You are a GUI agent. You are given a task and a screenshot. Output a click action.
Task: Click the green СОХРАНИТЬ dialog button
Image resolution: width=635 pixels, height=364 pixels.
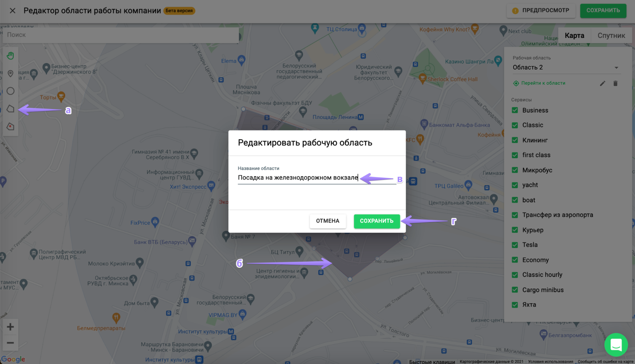coord(376,221)
